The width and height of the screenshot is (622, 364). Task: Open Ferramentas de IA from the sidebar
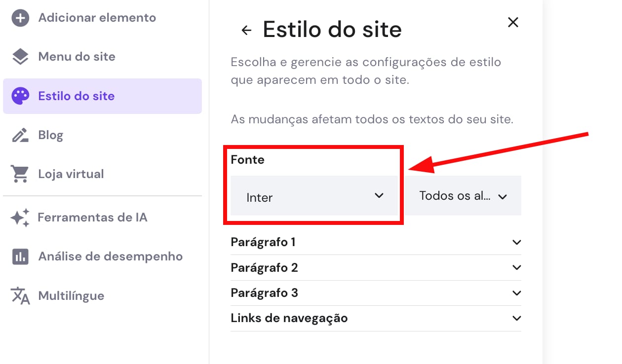[x=92, y=217]
